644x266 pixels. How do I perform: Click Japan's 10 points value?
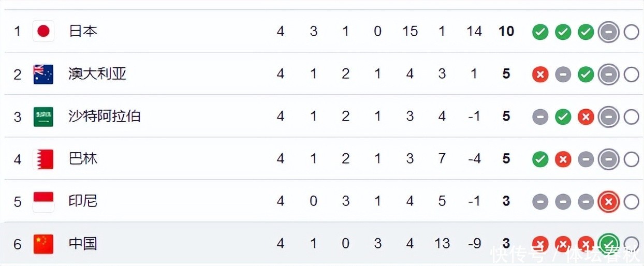point(506,32)
